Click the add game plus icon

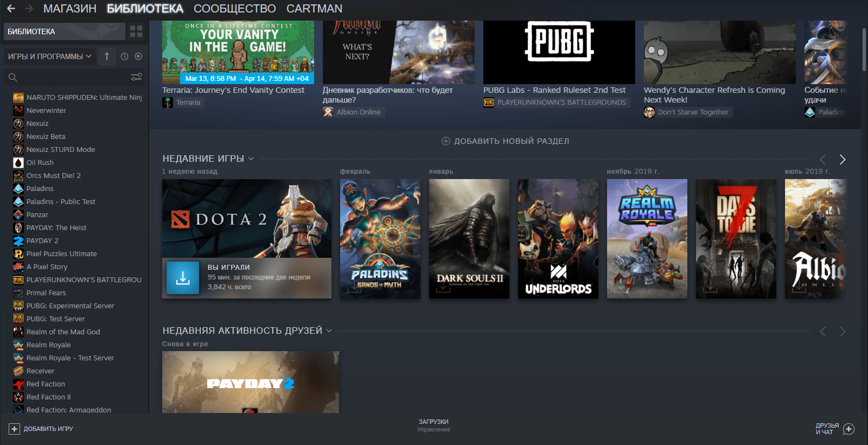click(x=14, y=429)
